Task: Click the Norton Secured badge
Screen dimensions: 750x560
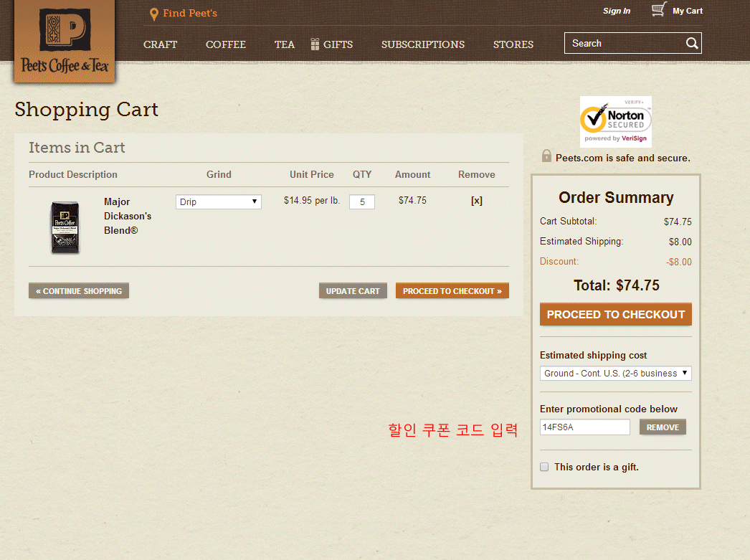Action: 615,122
